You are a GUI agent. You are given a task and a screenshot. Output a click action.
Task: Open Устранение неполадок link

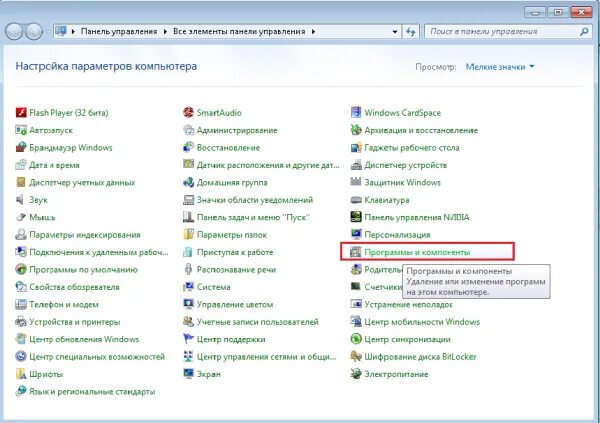(x=409, y=304)
